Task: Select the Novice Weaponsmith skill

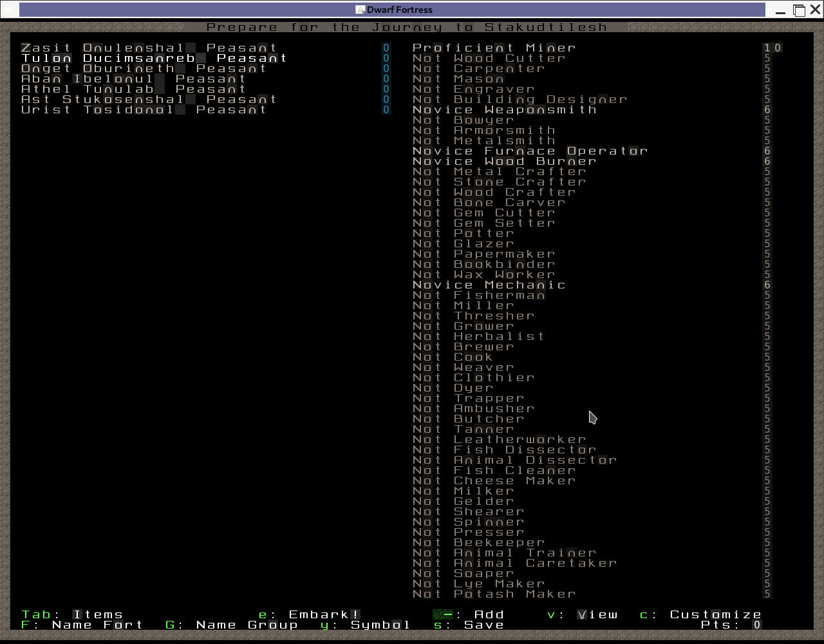Action: coord(504,109)
